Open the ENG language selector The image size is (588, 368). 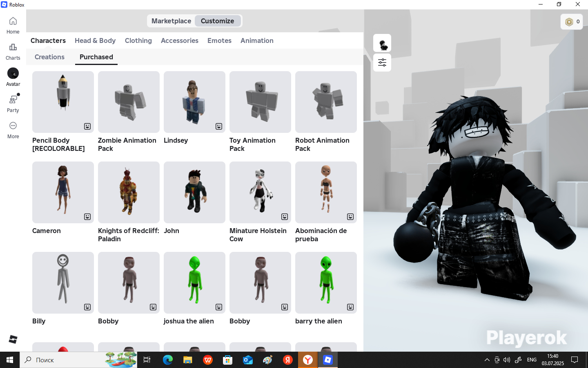[x=532, y=360]
